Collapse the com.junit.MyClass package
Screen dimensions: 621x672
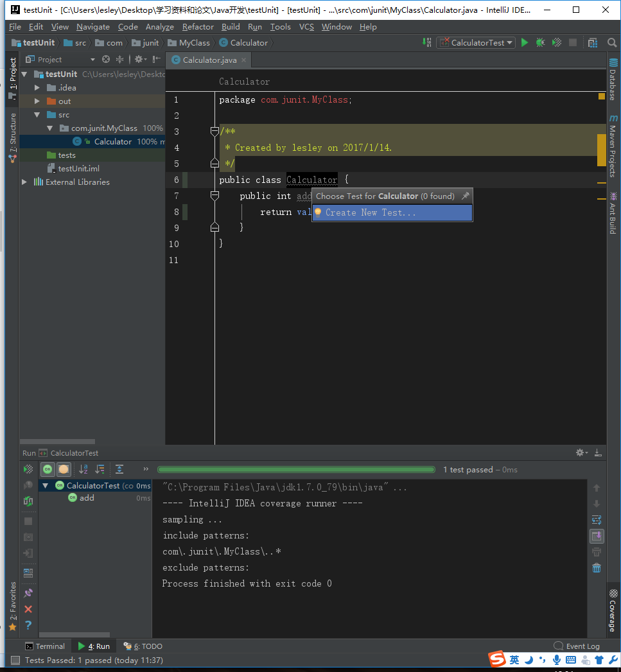[49, 128]
